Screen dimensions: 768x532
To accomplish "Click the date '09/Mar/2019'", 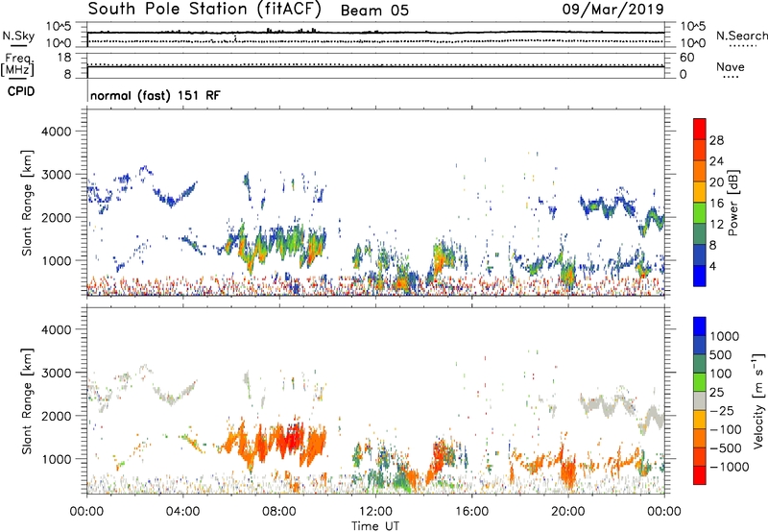I will pos(612,9).
